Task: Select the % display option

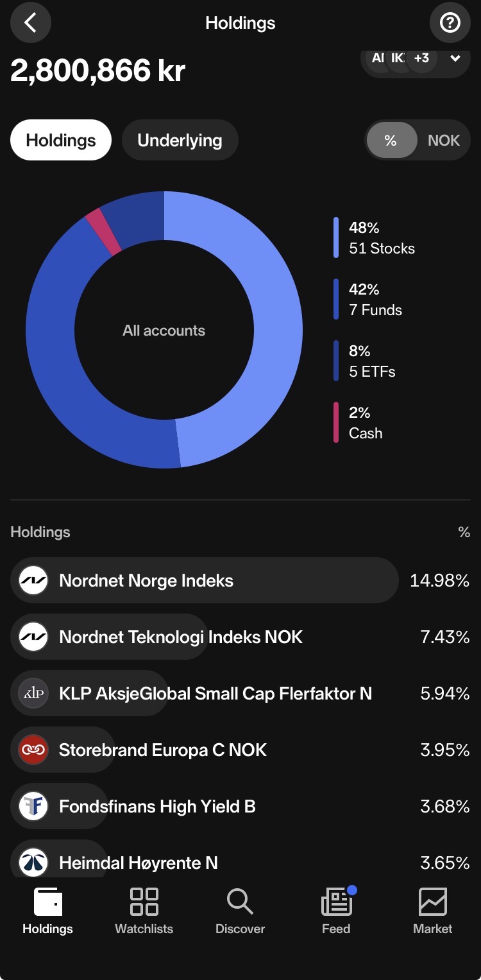Action: (x=391, y=141)
